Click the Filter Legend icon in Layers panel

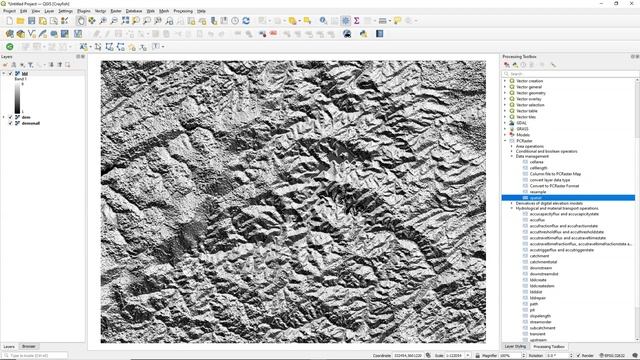tap(31, 65)
